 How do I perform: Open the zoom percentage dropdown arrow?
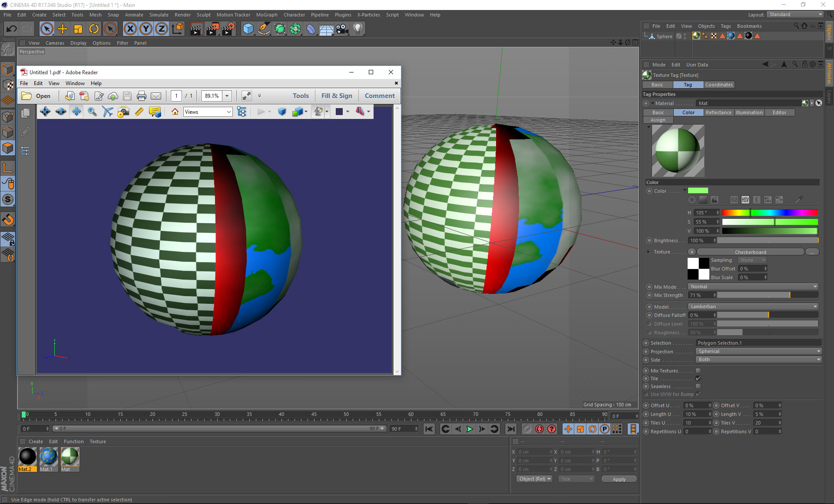(x=227, y=96)
